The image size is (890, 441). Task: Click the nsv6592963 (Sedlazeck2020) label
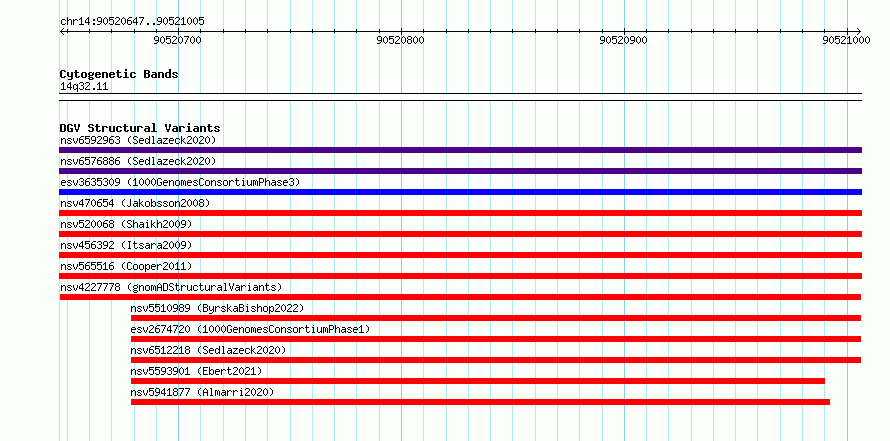coord(138,140)
